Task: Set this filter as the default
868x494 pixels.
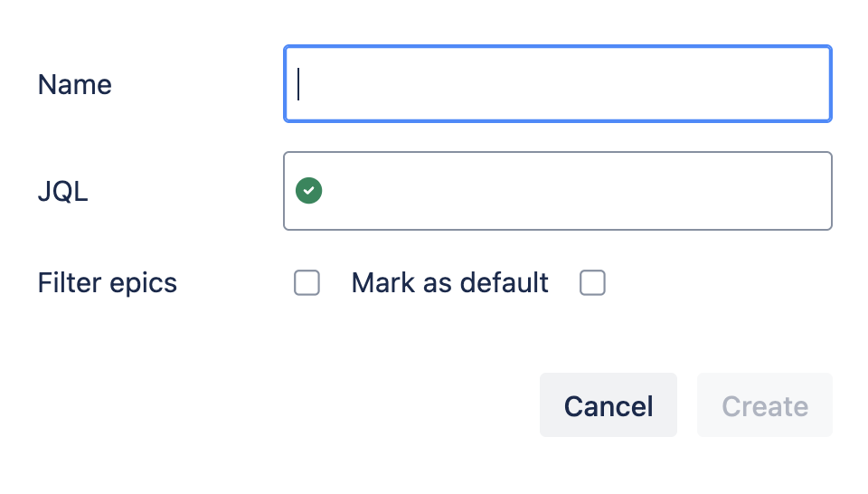Action: point(592,283)
